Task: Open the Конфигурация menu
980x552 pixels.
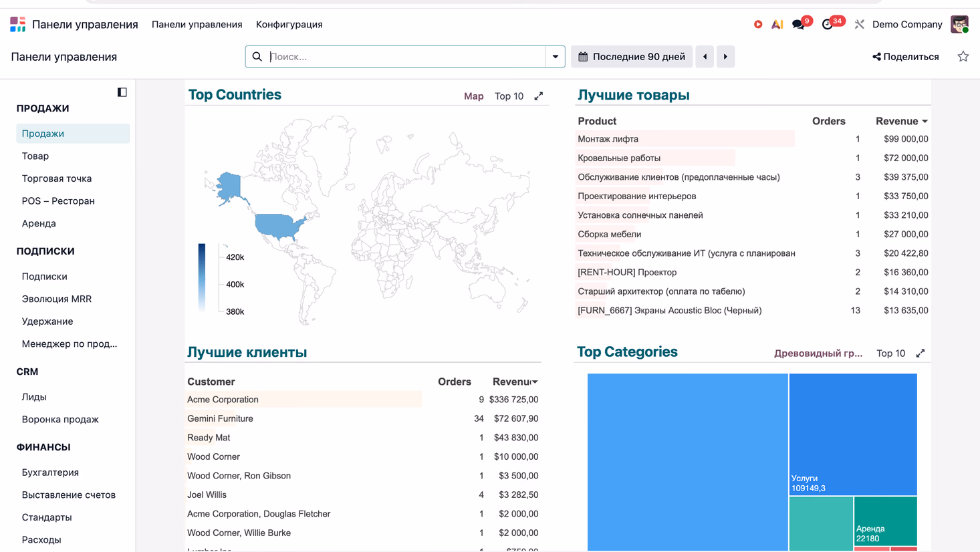Action: 289,25
